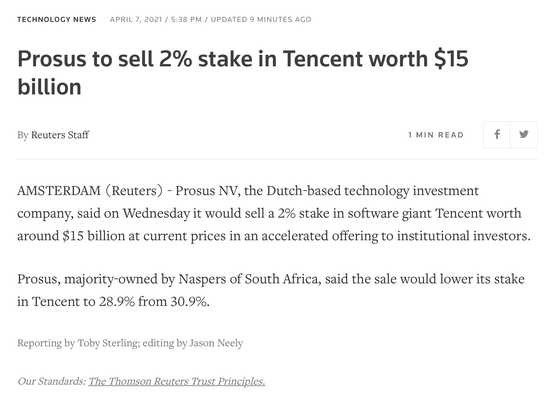Click '28.9% from 30.9%' in the article
Viewport: 550px width, 399px height.
154,302
